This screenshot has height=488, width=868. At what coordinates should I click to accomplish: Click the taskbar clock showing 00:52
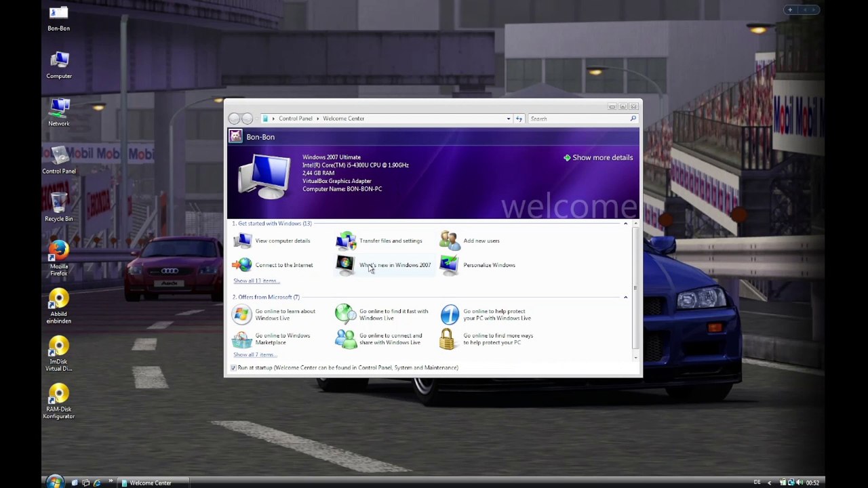click(812, 483)
